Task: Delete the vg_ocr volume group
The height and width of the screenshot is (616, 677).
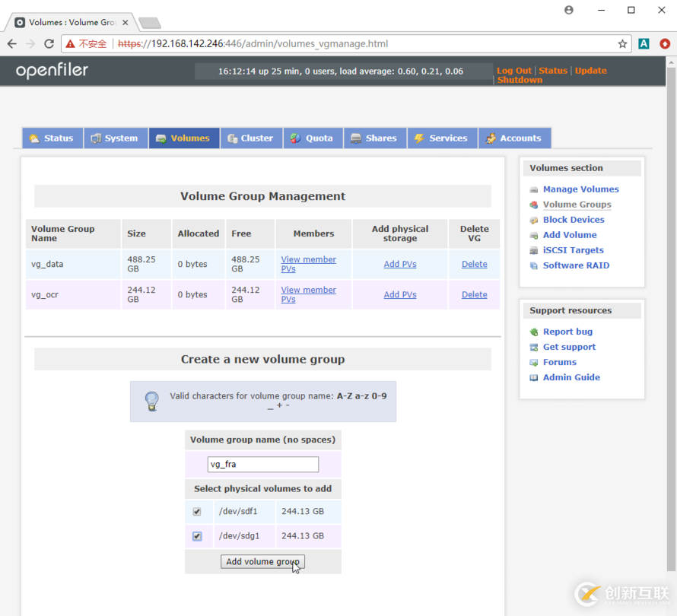Action: 474,294
